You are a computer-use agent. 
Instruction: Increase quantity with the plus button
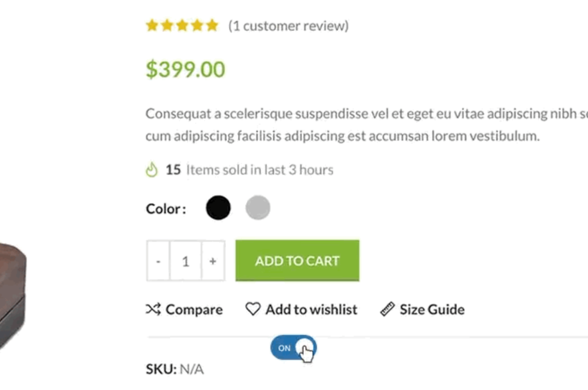point(213,260)
